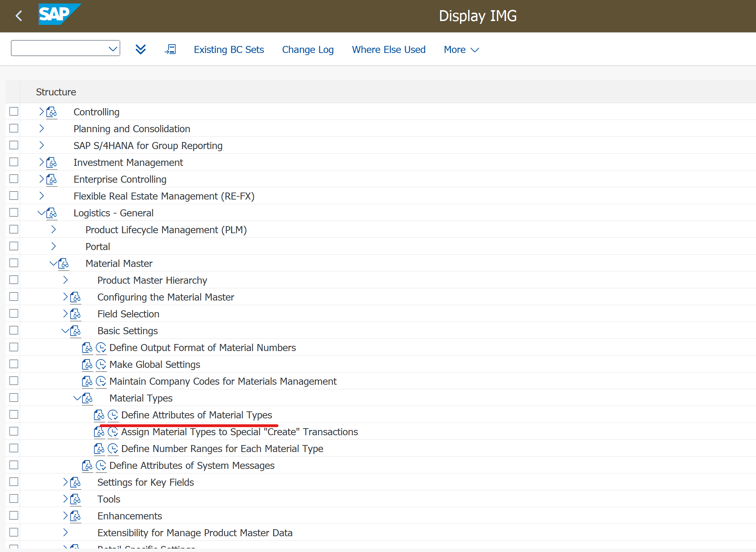756x552 pixels.
Task: Open documentation icon for Basic Settings
Action: coord(76,331)
